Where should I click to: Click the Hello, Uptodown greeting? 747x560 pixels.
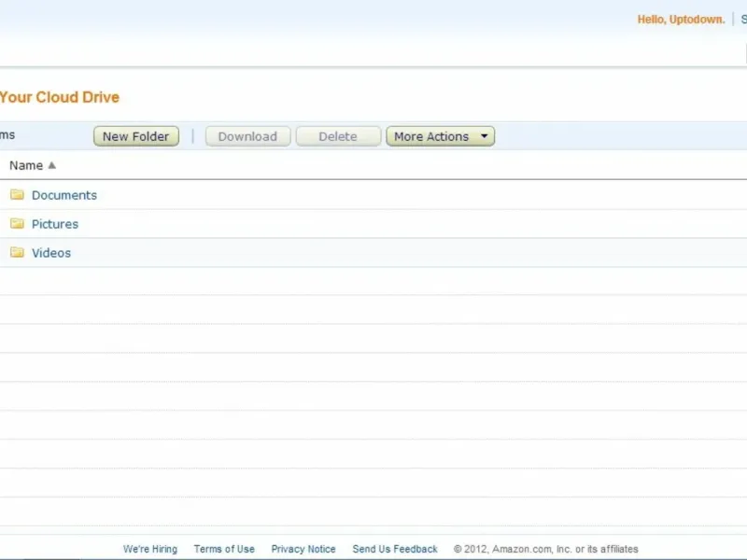click(x=682, y=20)
